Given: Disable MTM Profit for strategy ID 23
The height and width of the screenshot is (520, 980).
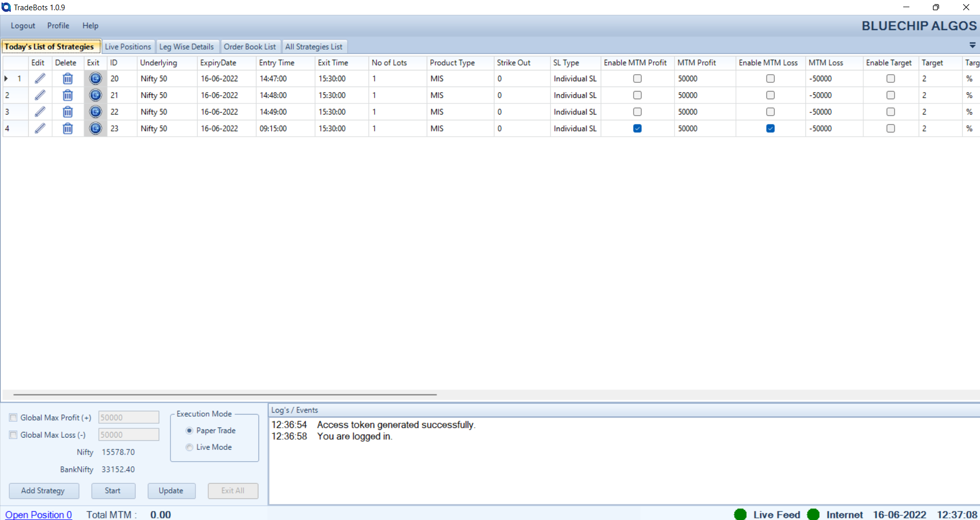Looking at the screenshot, I should point(637,128).
